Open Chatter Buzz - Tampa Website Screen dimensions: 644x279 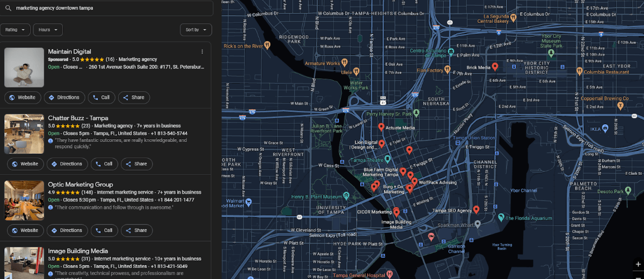pos(26,164)
